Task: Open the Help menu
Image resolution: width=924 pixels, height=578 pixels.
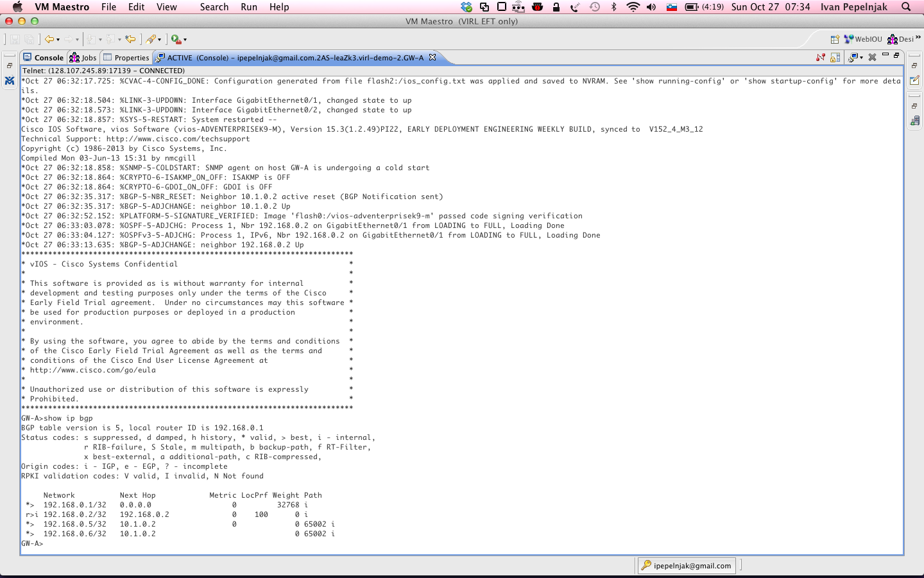Action: 279,7
